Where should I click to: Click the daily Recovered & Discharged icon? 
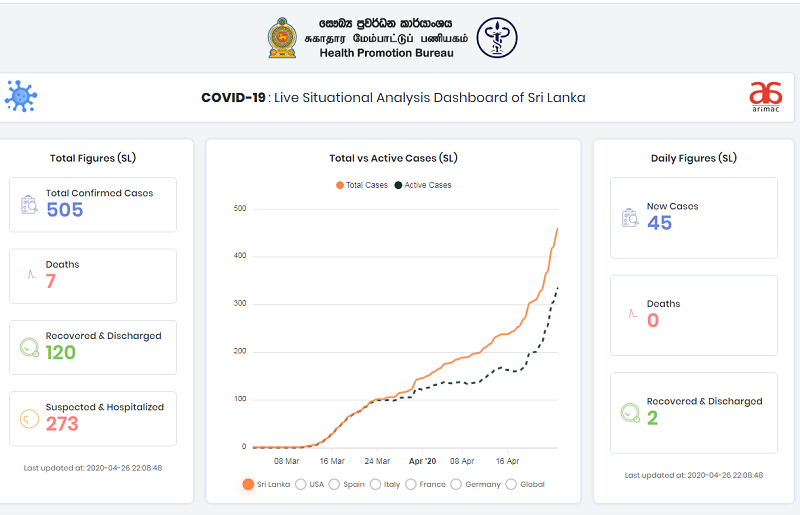pyautogui.click(x=630, y=412)
